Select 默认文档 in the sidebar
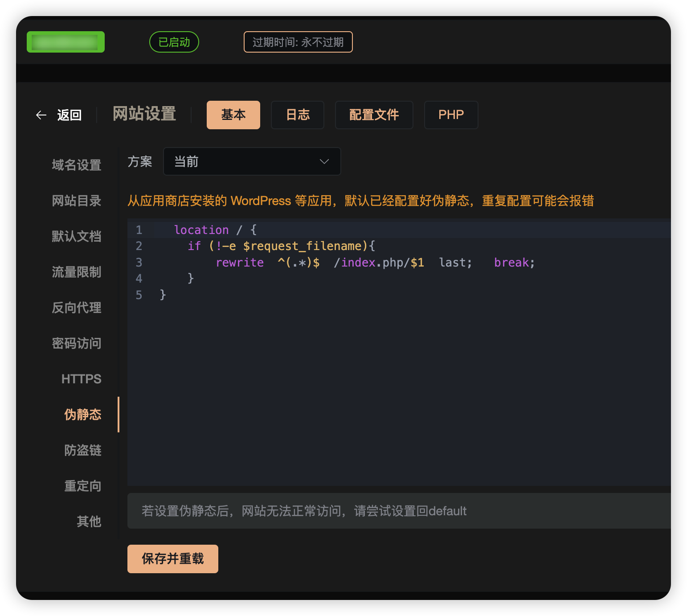Image resolution: width=687 pixels, height=616 pixels. point(77,236)
